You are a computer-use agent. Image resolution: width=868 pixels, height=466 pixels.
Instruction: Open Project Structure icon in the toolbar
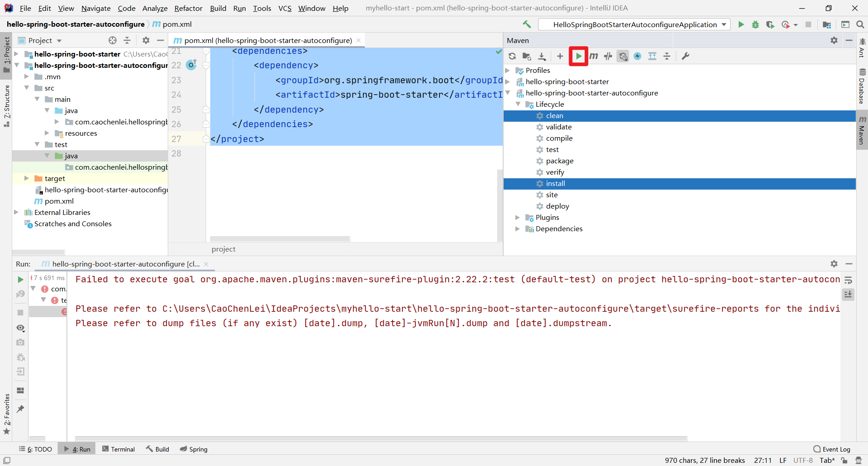coord(827,24)
